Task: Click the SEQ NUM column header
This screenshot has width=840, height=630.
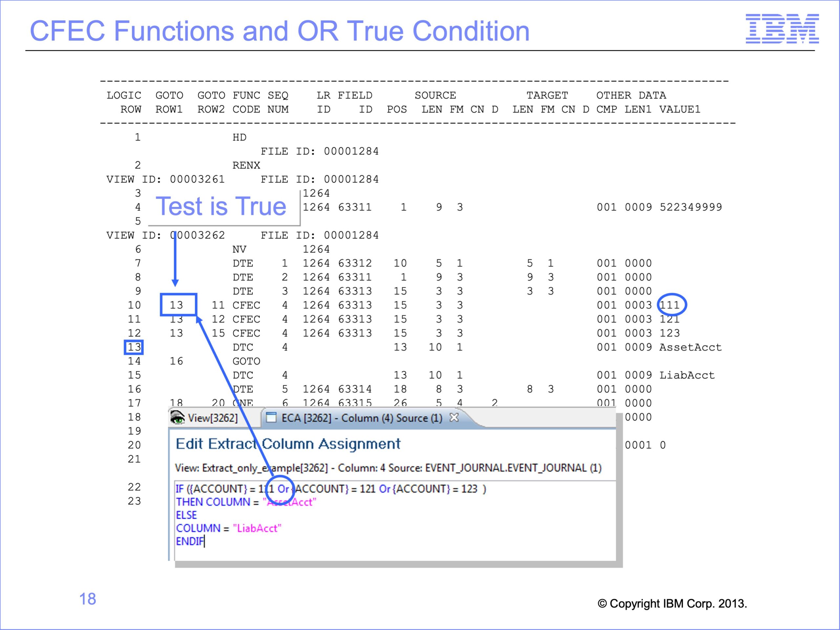Action: [x=278, y=102]
